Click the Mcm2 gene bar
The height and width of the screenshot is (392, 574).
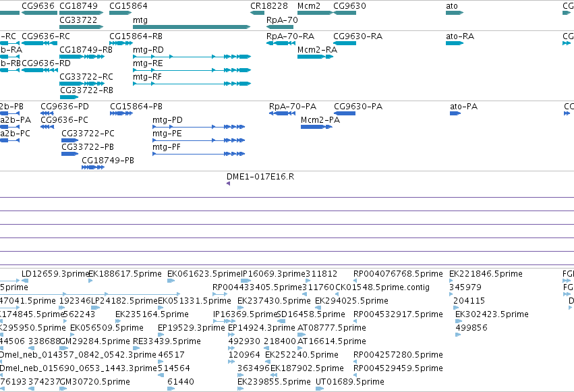coord(315,13)
